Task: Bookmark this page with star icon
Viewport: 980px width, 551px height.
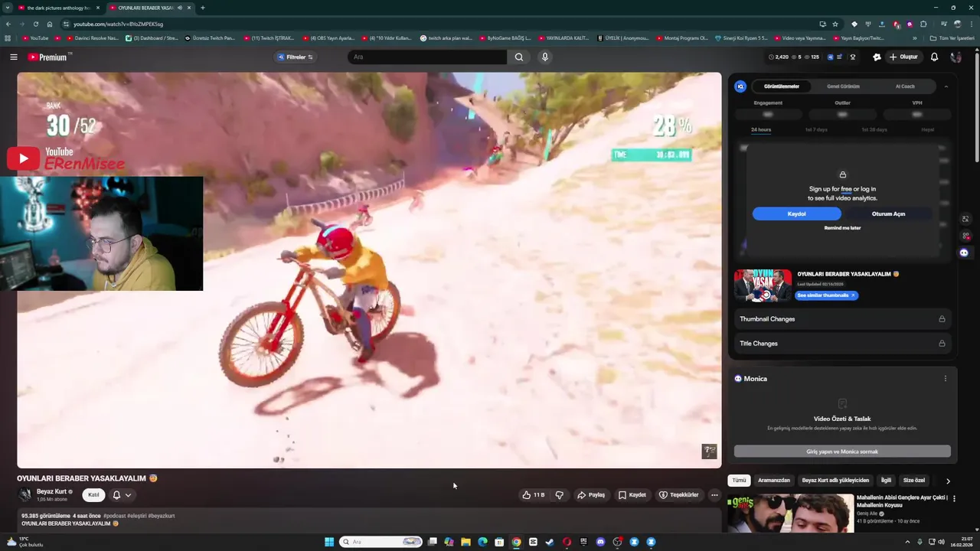Action: coord(835,24)
